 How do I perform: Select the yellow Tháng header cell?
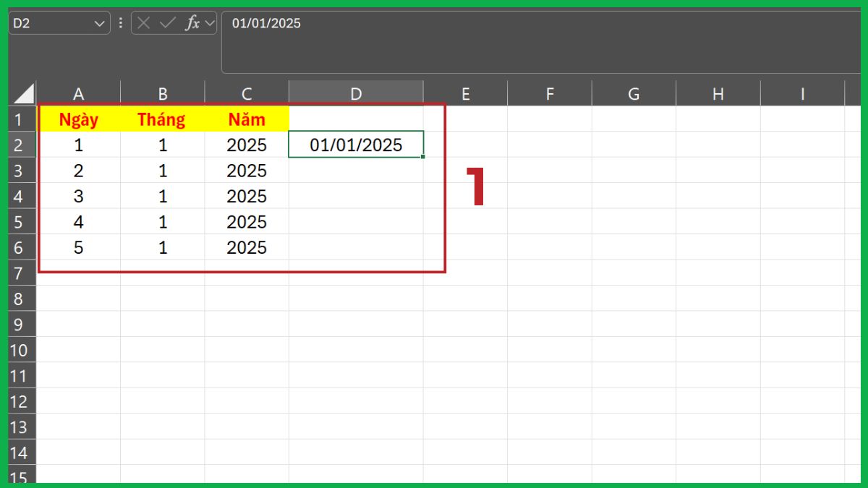tap(162, 119)
